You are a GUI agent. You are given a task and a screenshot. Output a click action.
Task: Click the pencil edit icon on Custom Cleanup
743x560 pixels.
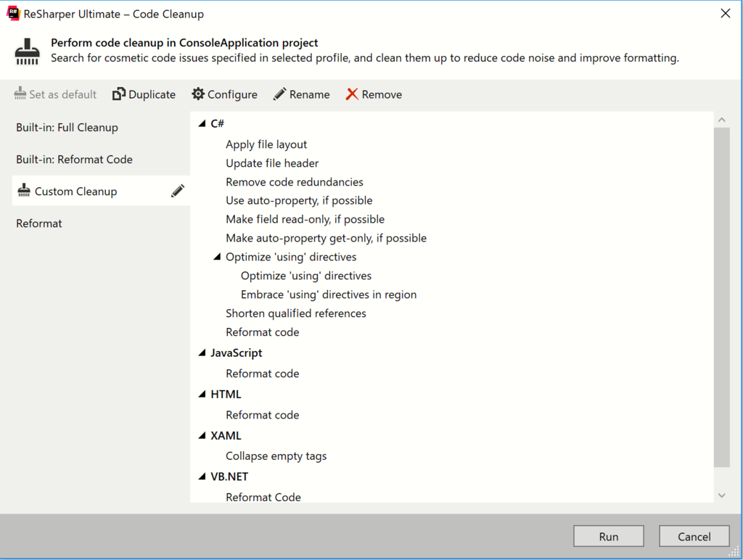(178, 191)
